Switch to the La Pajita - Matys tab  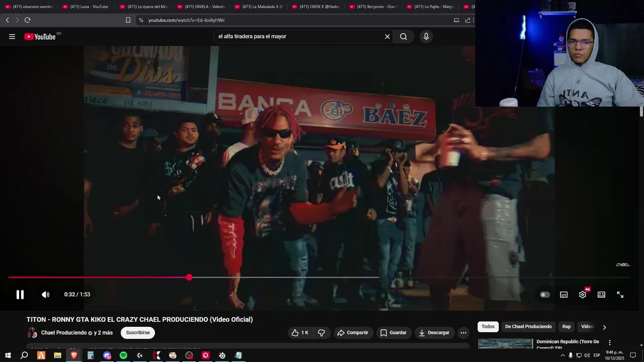click(431, 7)
